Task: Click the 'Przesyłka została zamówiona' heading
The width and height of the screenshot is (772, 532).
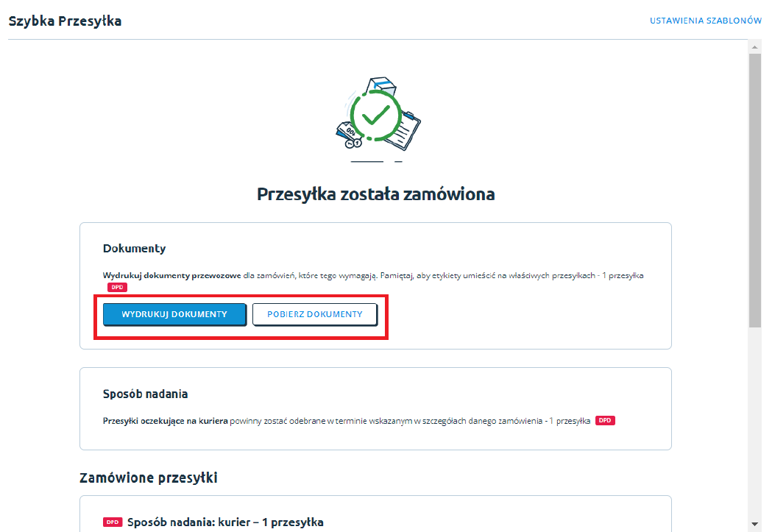Action: 375,194
